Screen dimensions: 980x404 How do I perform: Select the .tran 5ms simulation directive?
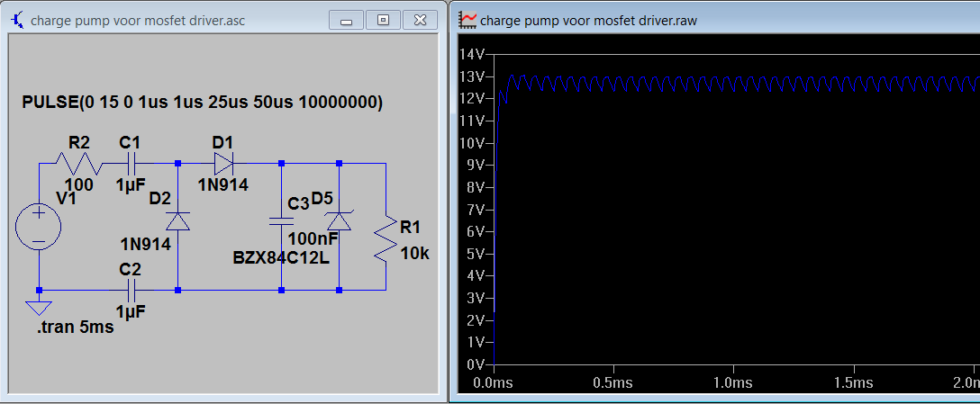point(75,328)
